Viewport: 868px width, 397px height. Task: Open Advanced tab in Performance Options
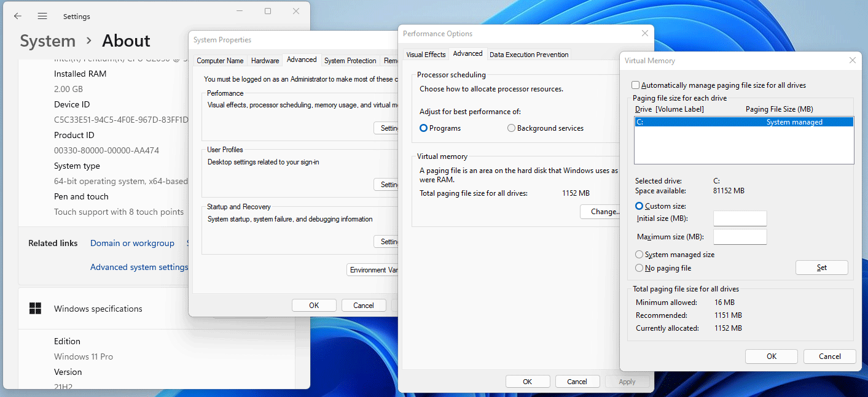pyautogui.click(x=467, y=53)
